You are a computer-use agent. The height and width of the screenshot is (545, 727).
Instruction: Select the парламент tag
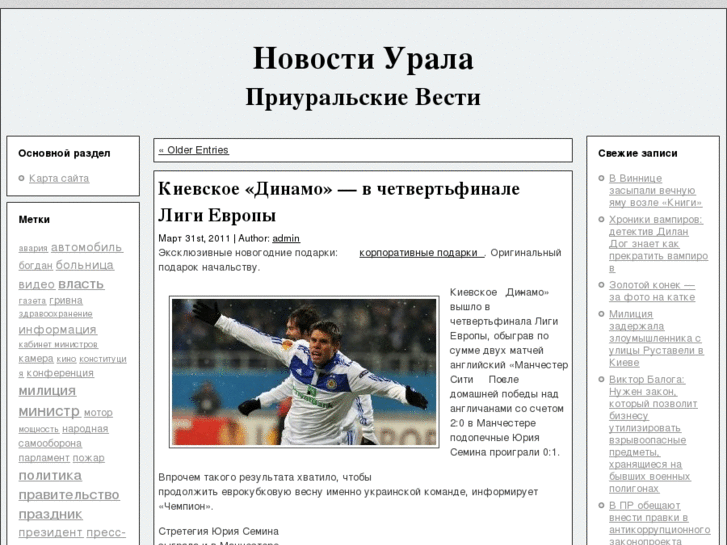click(x=44, y=458)
